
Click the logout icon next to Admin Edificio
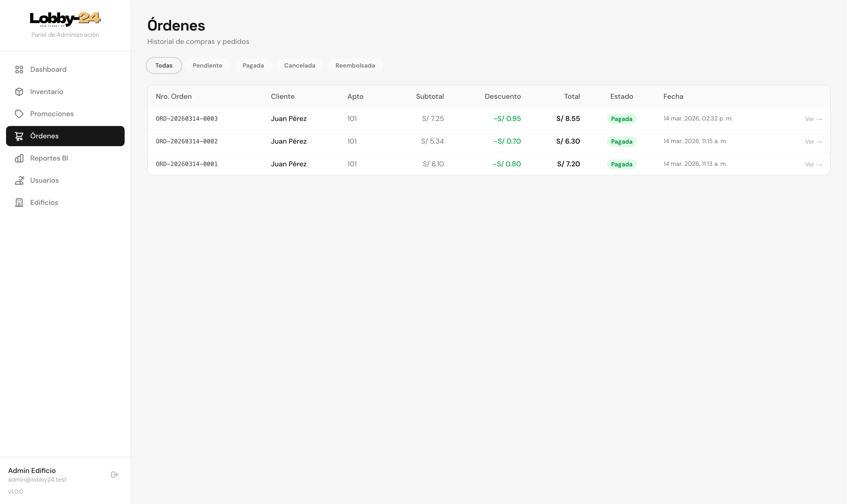[x=115, y=475]
